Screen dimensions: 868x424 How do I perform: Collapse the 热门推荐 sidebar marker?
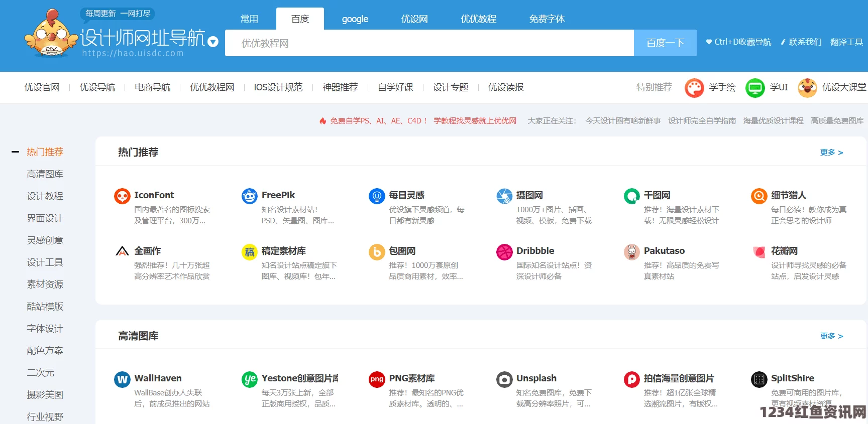[16, 152]
